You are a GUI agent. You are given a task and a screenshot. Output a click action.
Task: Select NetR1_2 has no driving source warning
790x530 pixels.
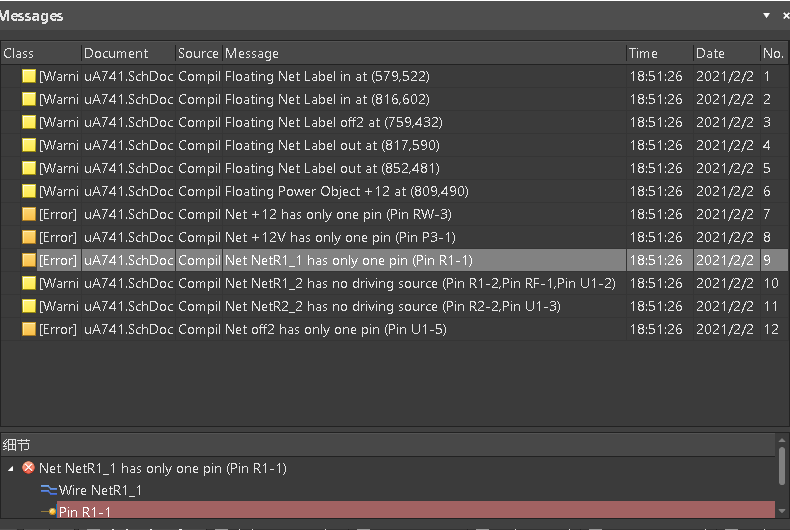click(420, 283)
